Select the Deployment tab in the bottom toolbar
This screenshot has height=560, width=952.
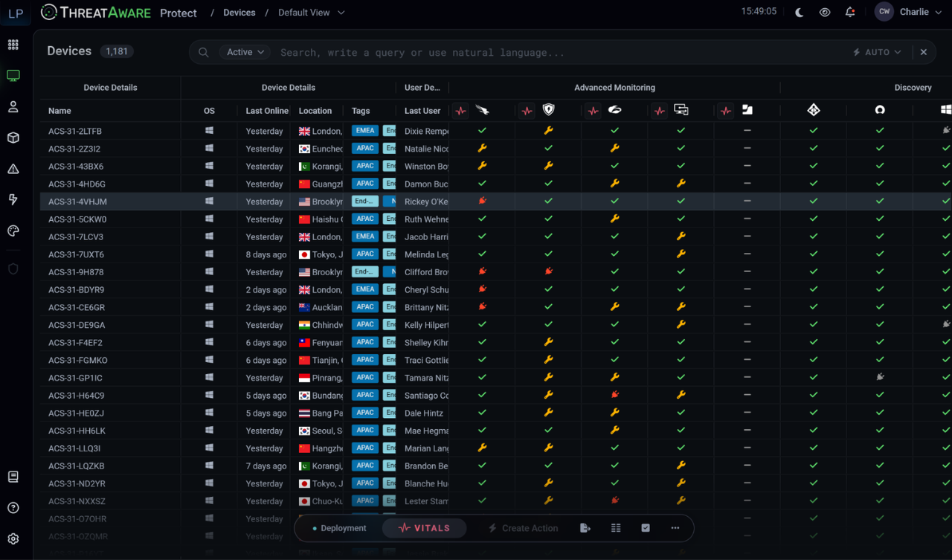[339, 528]
